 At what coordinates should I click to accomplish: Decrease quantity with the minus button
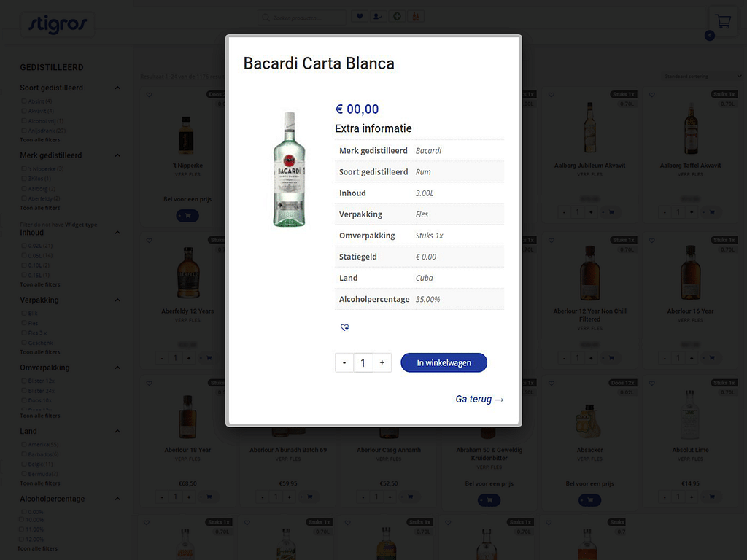tap(344, 362)
